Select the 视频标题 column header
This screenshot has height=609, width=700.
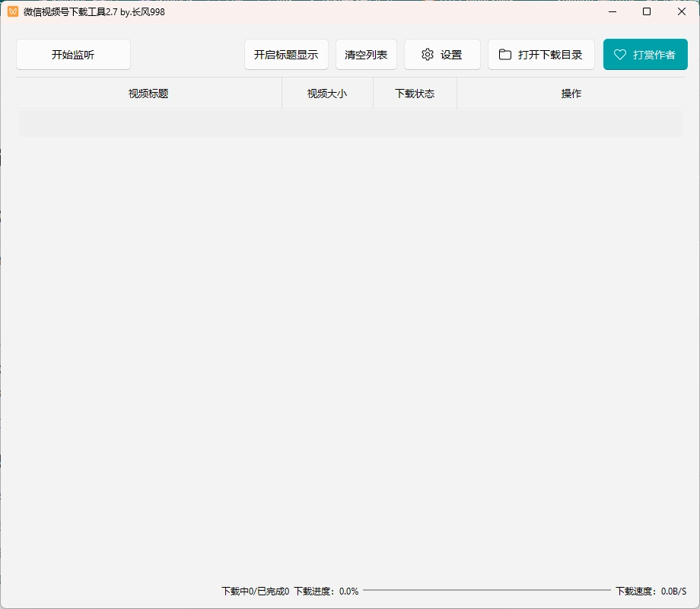point(148,94)
